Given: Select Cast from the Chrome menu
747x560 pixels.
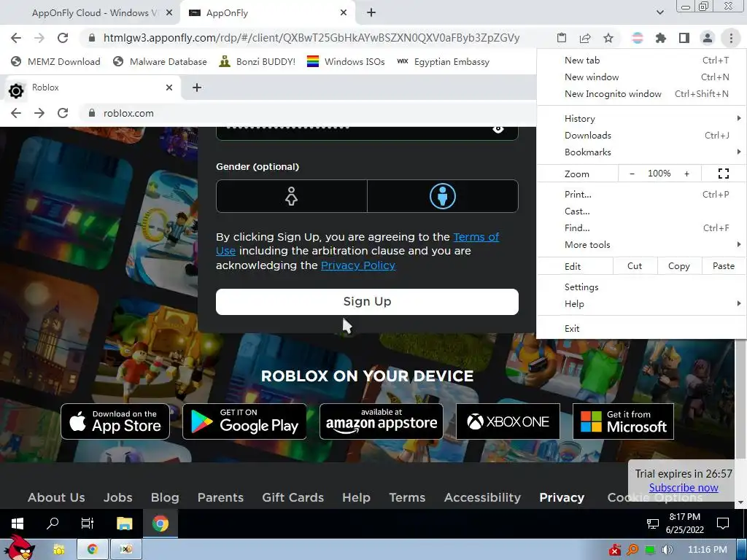Looking at the screenshot, I should pyautogui.click(x=641, y=211).
